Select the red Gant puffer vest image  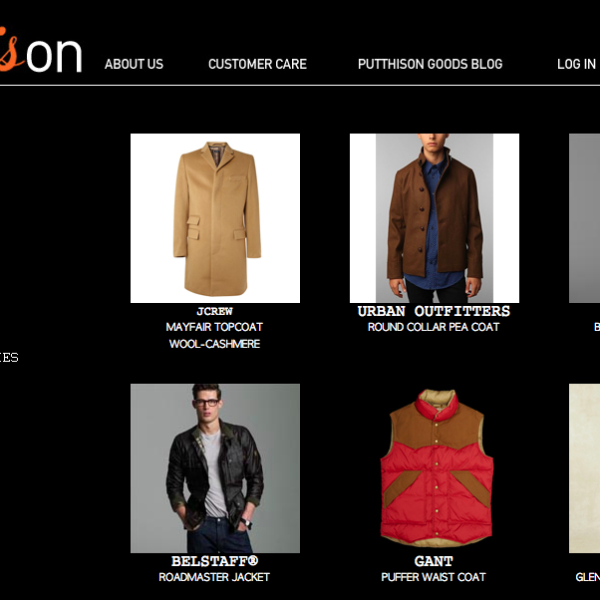coord(434,468)
